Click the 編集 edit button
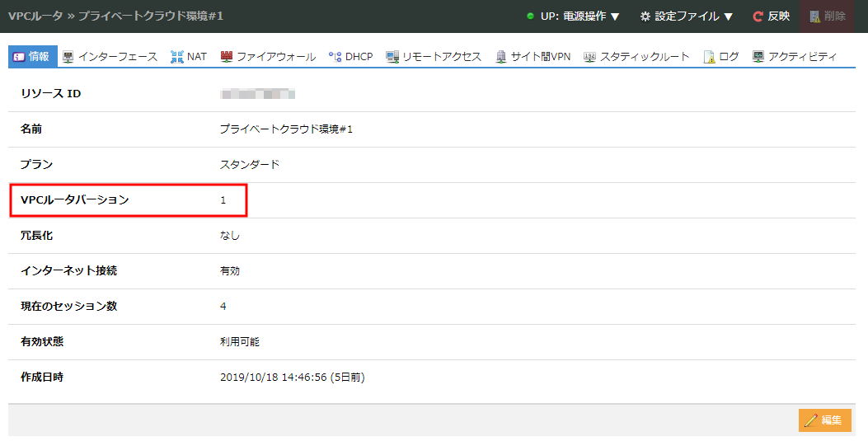Image resolution: width=868 pixels, height=441 pixels. point(824,420)
